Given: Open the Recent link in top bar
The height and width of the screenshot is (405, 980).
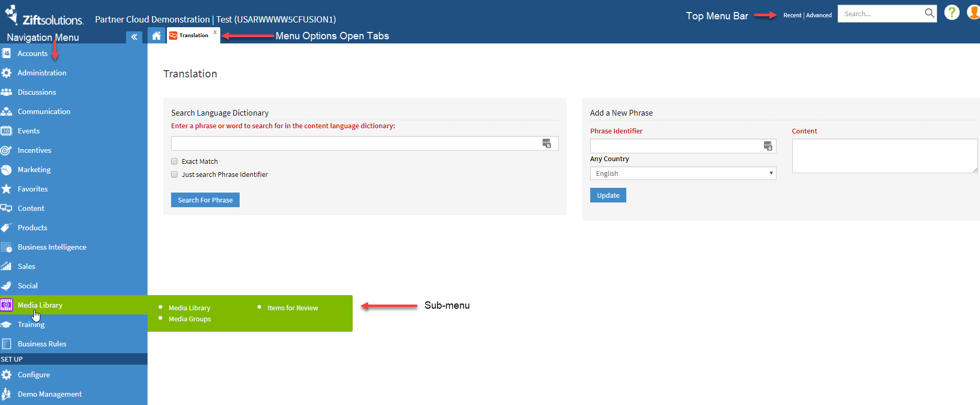Looking at the screenshot, I should [792, 15].
